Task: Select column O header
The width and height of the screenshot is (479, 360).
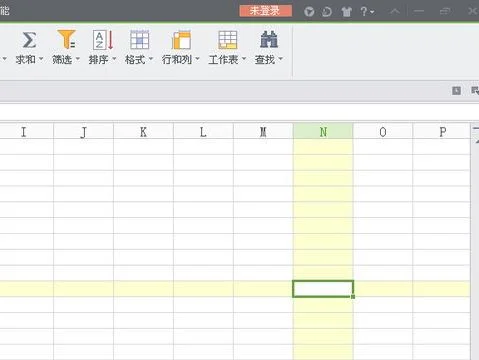Action: (383, 132)
